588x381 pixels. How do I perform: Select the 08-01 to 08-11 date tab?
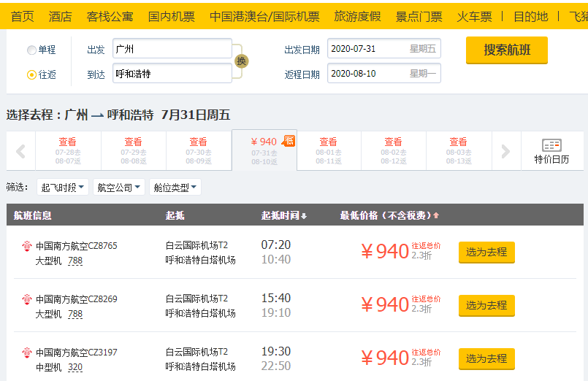coord(328,151)
